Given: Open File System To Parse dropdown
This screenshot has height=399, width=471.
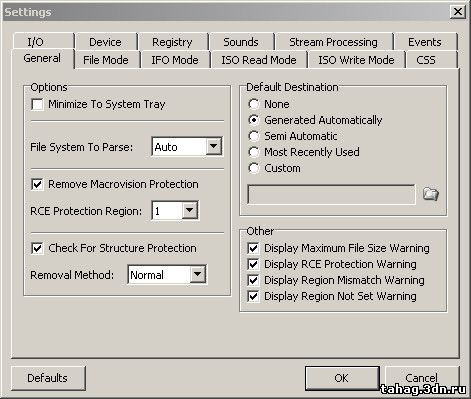Looking at the screenshot, I should (214, 146).
